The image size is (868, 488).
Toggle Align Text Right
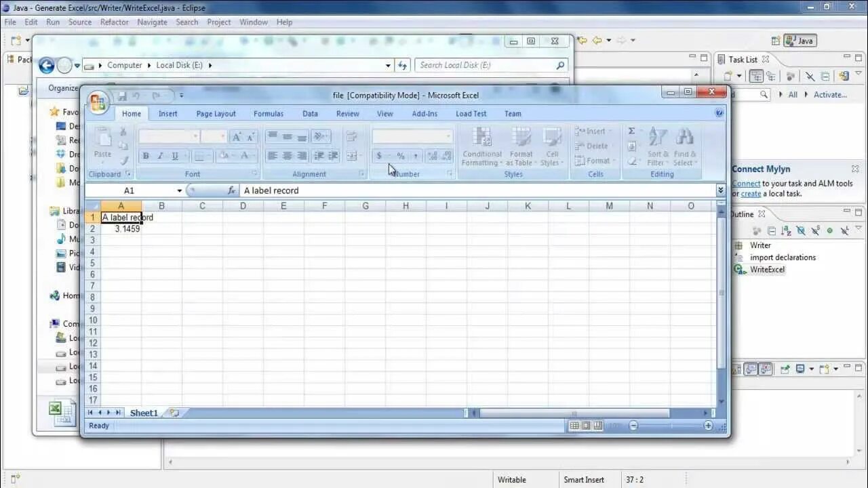(x=302, y=156)
